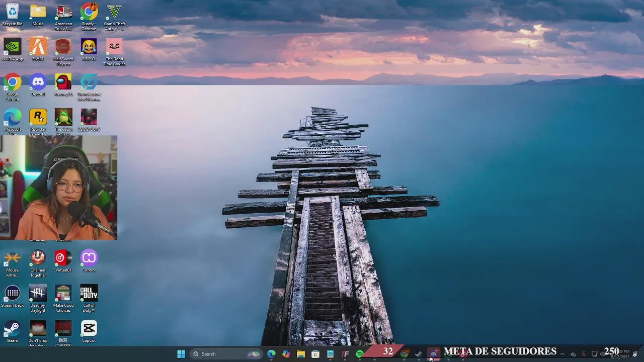Viewport: 644px width, 362px height.
Task: Open the Stream Deck shortcut
Action: pos(12,297)
